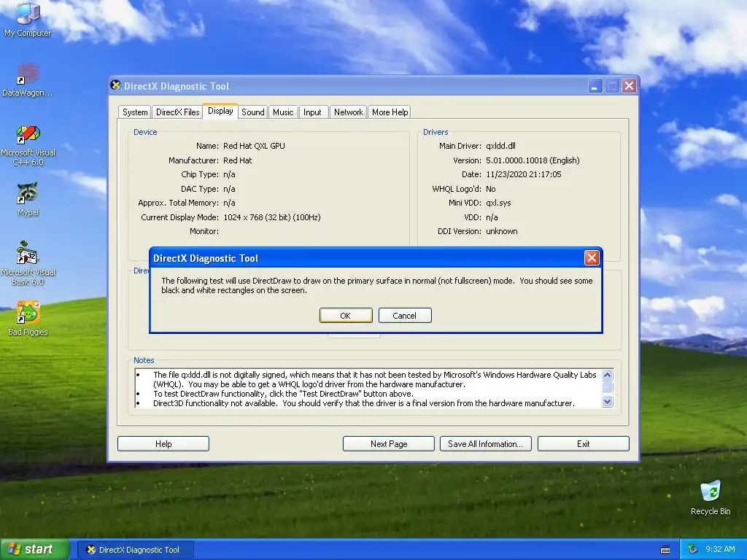The height and width of the screenshot is (560, 747).
Task: Launch Microsoft Visual Basic 6.0 shortcut
Action: pos(28,262)
